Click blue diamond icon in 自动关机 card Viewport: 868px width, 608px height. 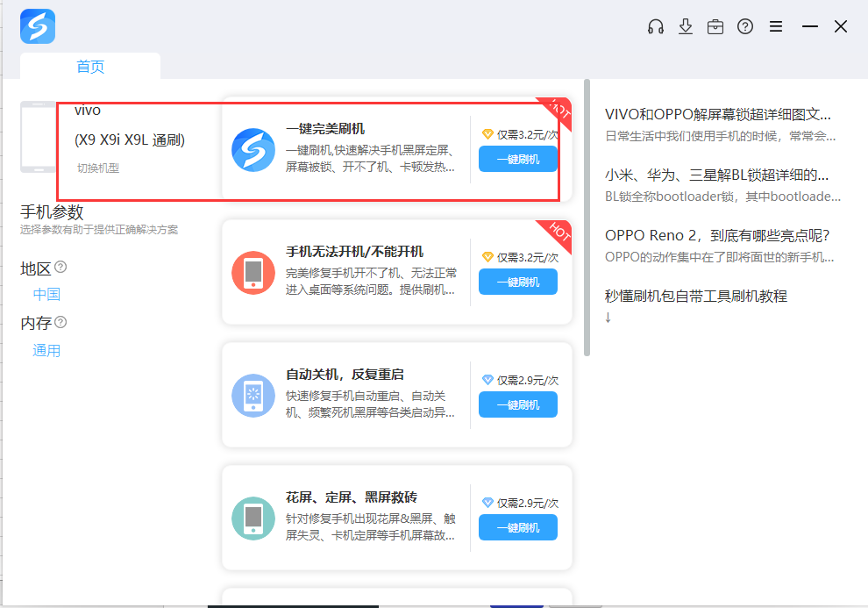point(487,380)
